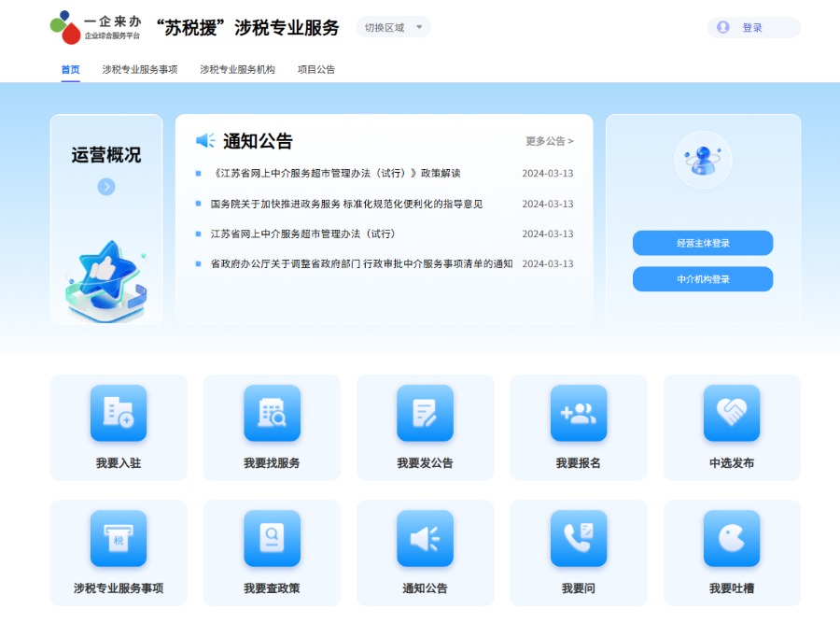Viewport: 840px width, 623px height.
Task: Click the 我要找服务 label
Action: point(272,463)
